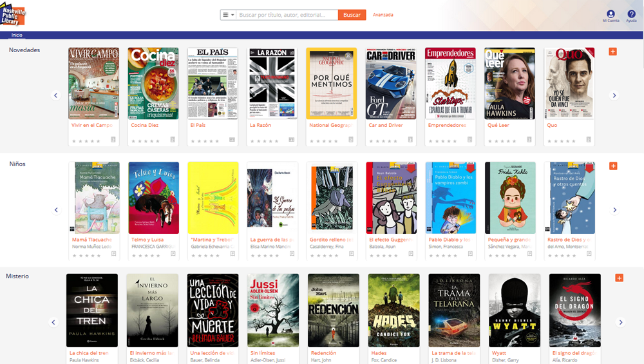This screenshot has width=644, height=364.
Task: Open Qué Leer magazine cover
Action: click(x=509, y=83)
